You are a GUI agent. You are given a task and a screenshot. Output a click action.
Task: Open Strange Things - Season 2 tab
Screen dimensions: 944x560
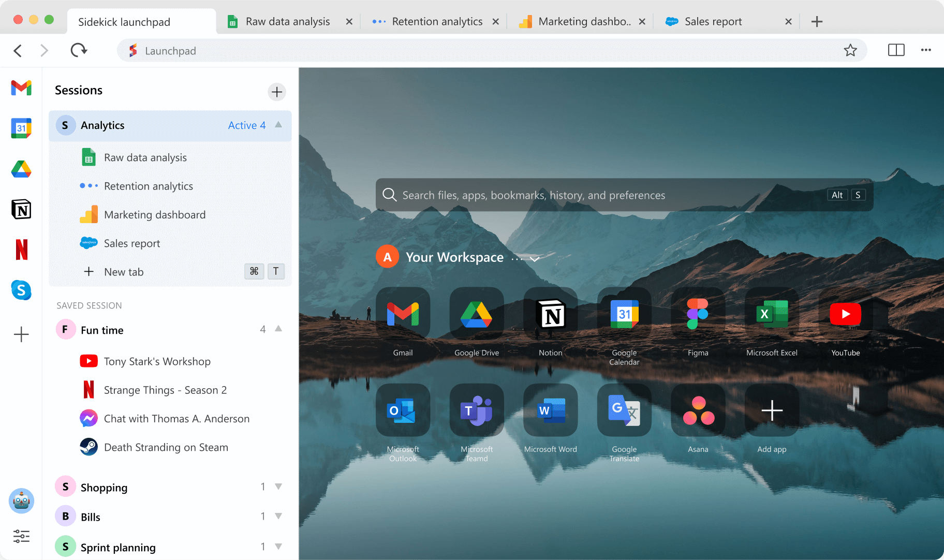(x=170, y=390)
